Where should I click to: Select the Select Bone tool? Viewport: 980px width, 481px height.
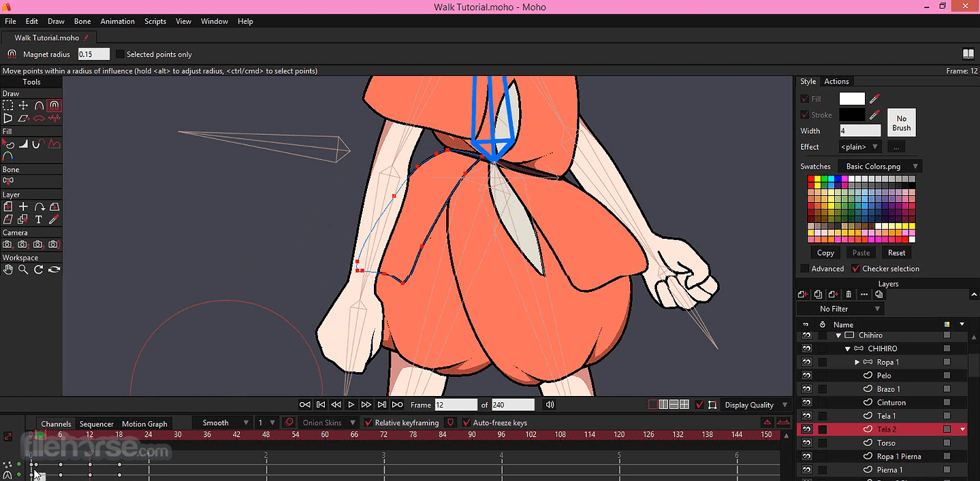pos(7,182)
